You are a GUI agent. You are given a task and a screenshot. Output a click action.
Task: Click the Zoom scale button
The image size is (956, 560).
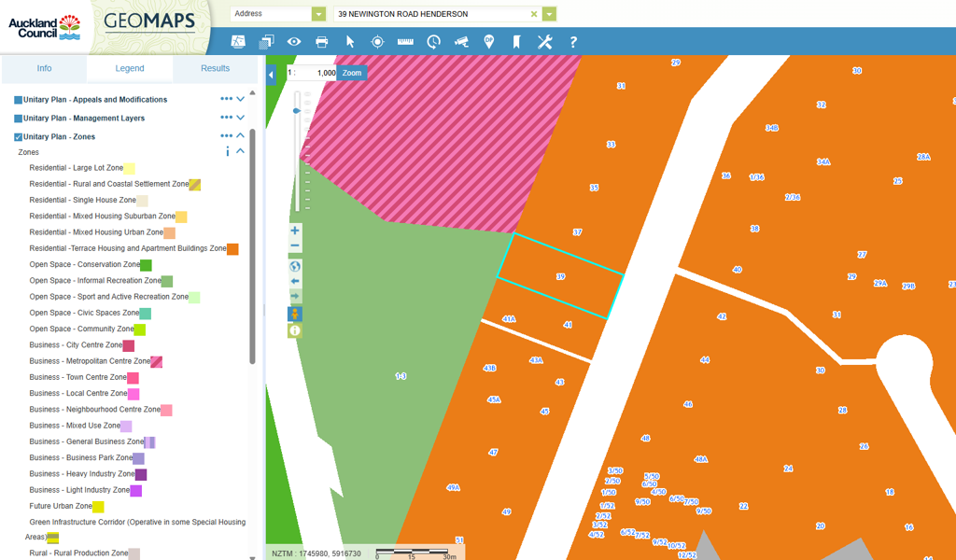pos(351,73)
